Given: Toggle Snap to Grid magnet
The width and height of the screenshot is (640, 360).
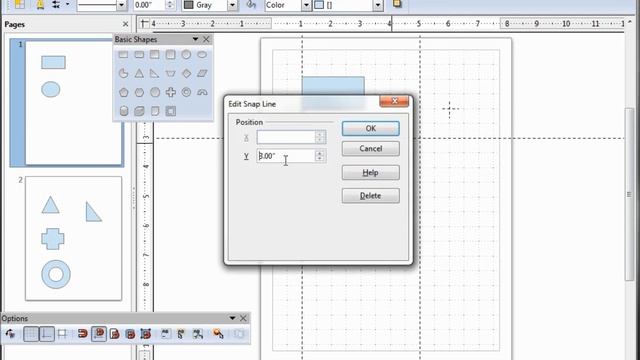Looking at the screenshot, I should pyautogui.click(x=82, y=334).
